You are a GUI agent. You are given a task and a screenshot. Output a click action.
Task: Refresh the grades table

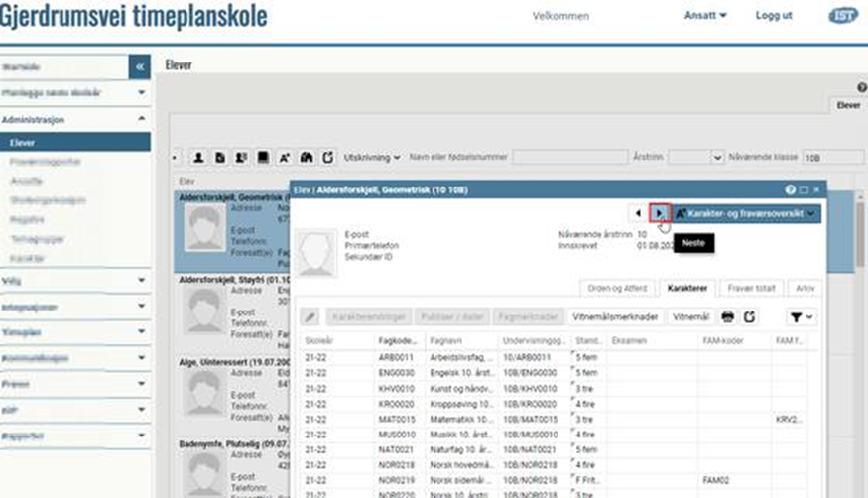pyautogui.click(x=751, y=316)
